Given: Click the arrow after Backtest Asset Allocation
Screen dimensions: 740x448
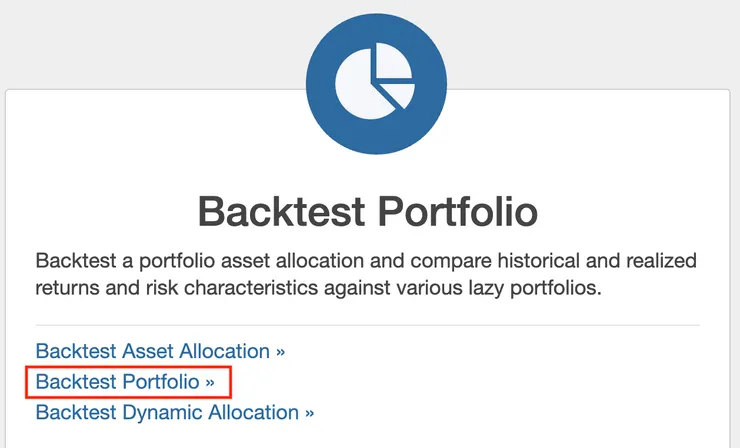Looking at the screenshot, I should [280, 351].
